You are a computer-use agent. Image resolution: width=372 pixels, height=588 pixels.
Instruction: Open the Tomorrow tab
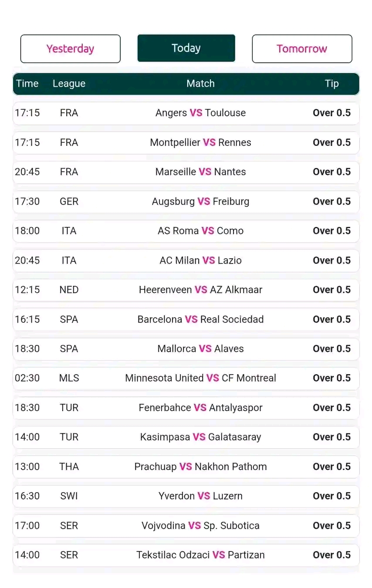pos(302,49)
